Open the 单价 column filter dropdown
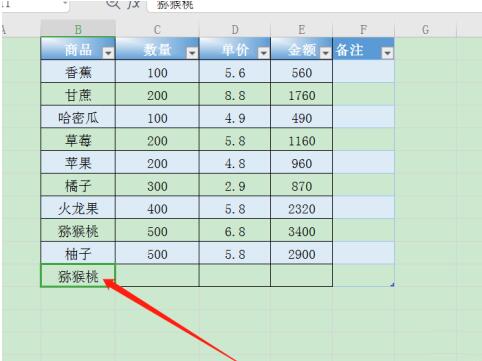 (x=263, y=53)
